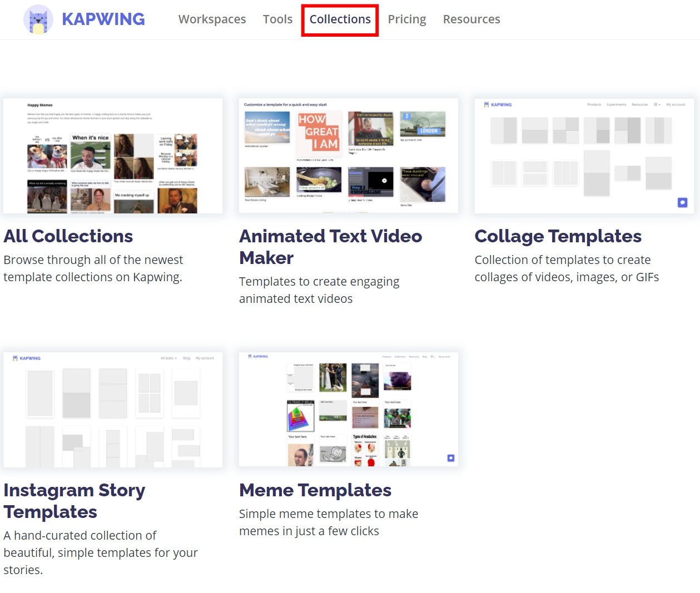Click the All Collections heading
The image size is (700, 593).
pyautogui.click(x=68, y=236)
